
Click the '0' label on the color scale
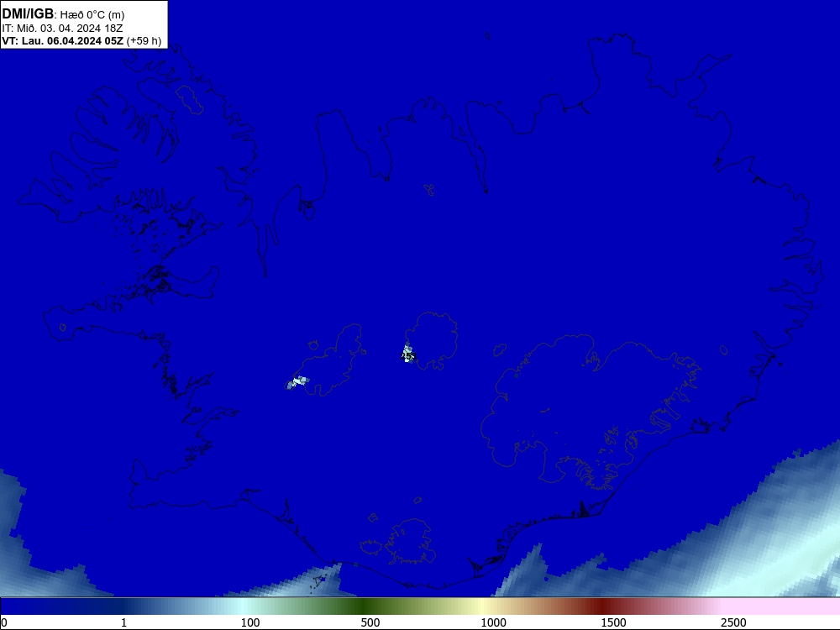(x=4, y=622)
